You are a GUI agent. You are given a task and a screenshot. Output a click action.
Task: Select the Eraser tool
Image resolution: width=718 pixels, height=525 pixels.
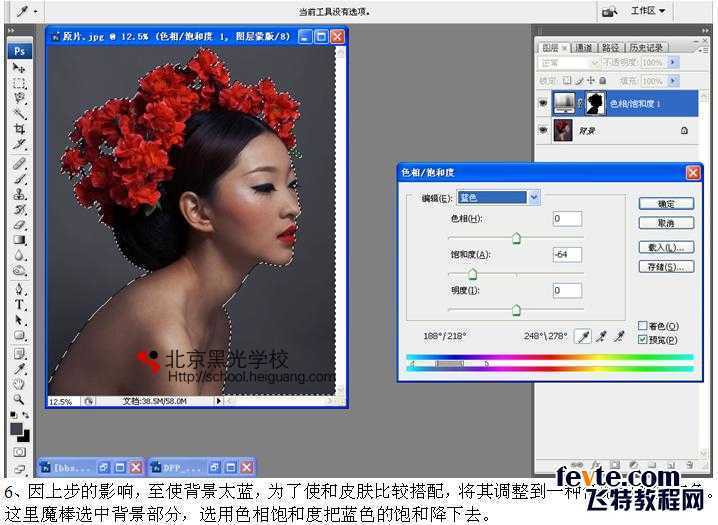coord(19,225)
